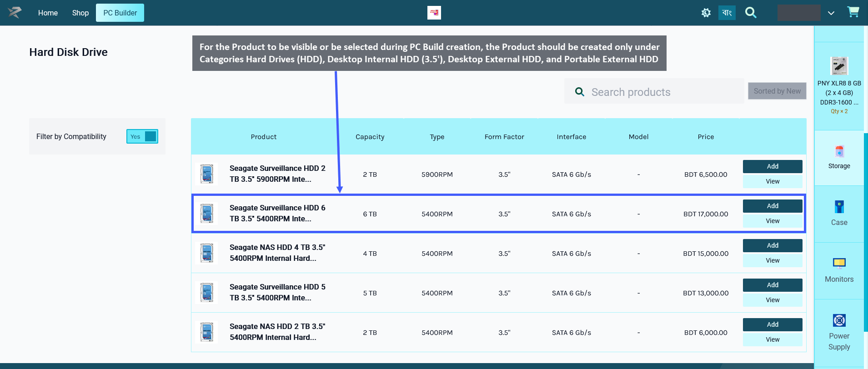Open the Sorted by New dropdown
The height and width of the screenshot is (369, 868).
(777, 91)
